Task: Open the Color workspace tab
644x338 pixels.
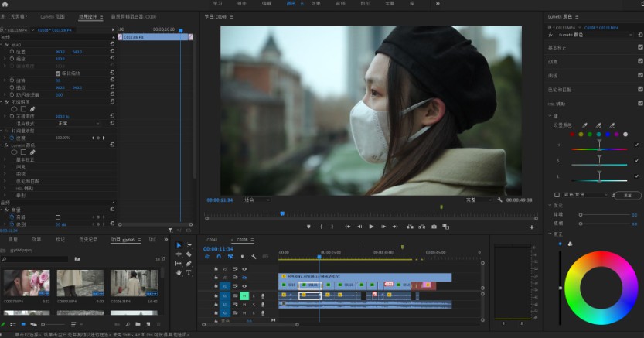Action: pos(291,4)
